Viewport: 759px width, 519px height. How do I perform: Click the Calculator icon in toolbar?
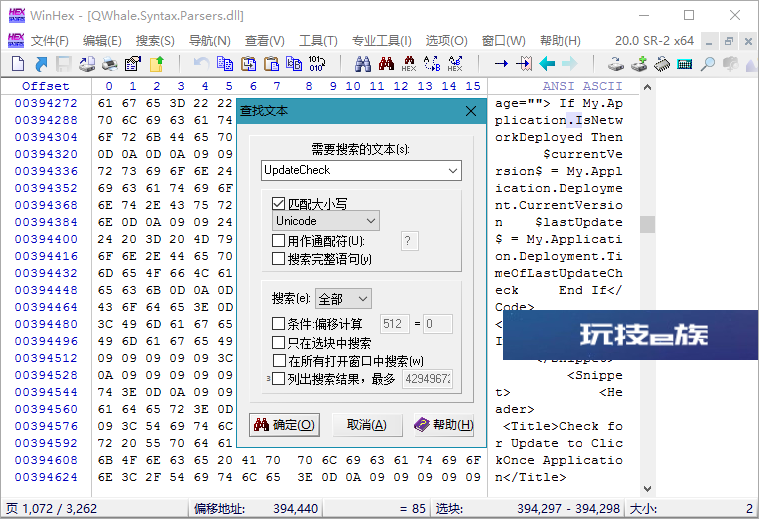click(684, 63)
